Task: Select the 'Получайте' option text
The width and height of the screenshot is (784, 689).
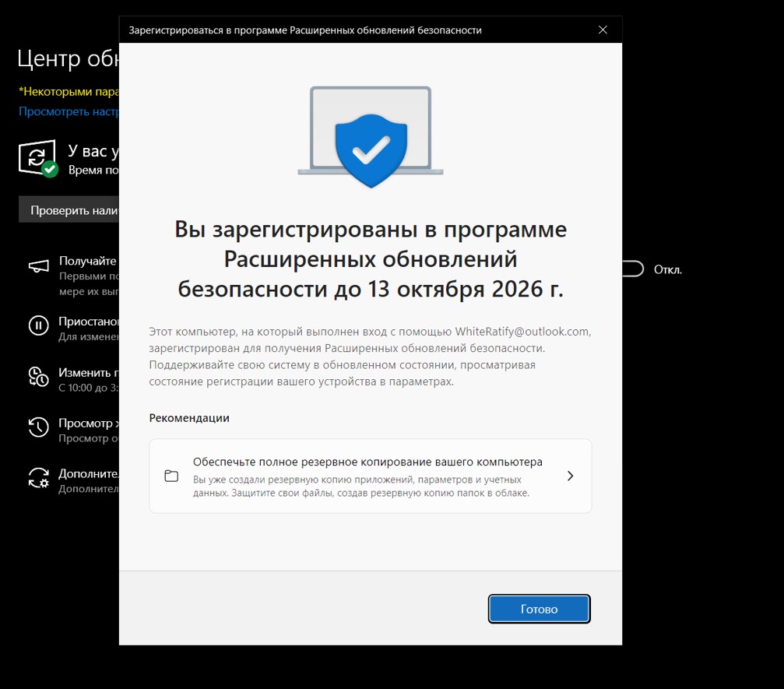Action: click(88, 261)
